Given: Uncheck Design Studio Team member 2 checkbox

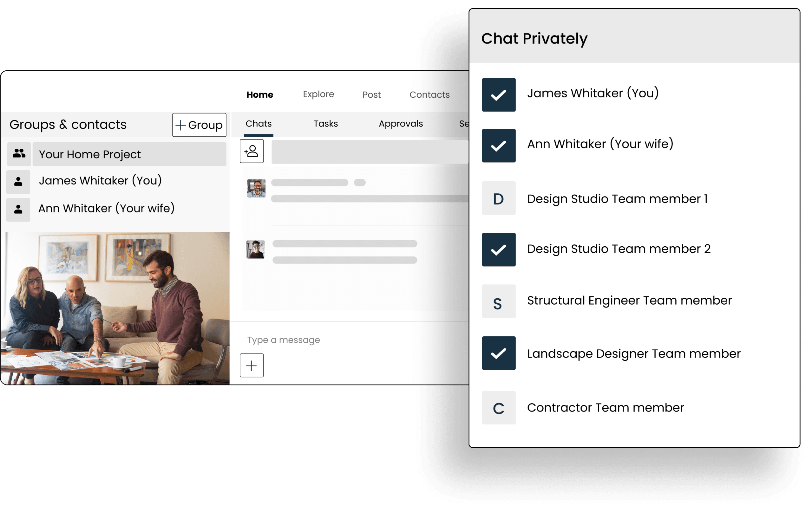Looking at the screenshot, I should pyautogui.click(x=499, y=250).
